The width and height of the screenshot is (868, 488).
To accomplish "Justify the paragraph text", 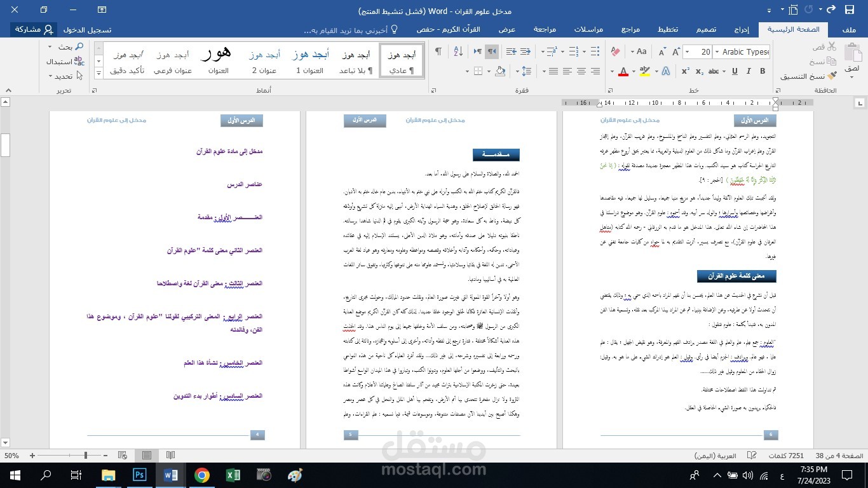I will tap(553, 71).
